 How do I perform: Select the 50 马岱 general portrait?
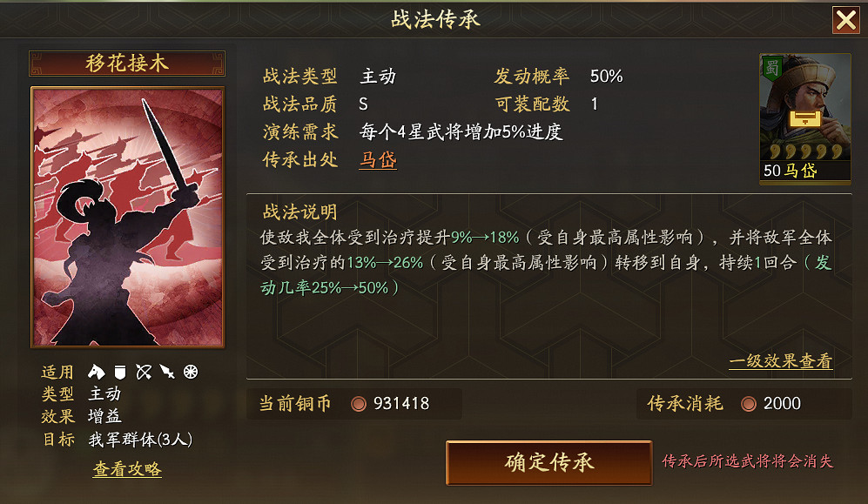click(x=805, y=118)
